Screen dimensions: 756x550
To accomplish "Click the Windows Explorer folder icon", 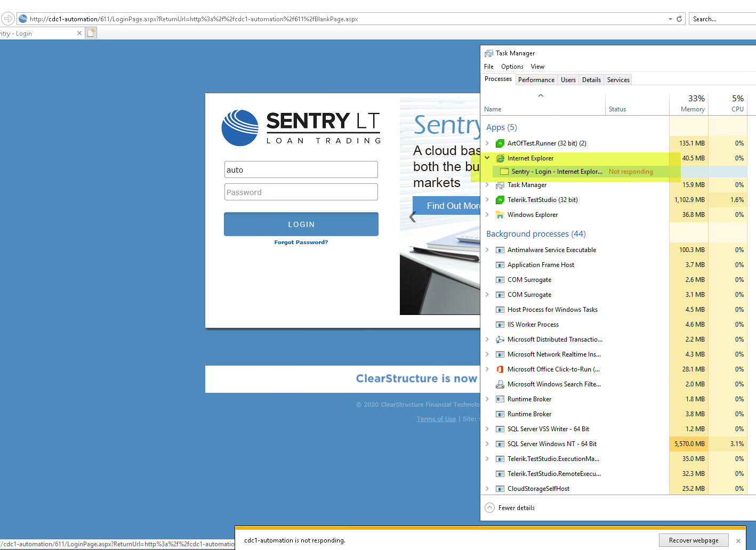I will (x=500, y=215).
